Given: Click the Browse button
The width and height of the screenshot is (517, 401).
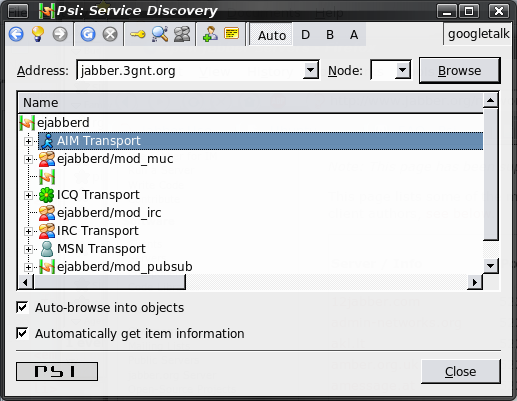Looking at the screenshot, I should tap(460, 70).
